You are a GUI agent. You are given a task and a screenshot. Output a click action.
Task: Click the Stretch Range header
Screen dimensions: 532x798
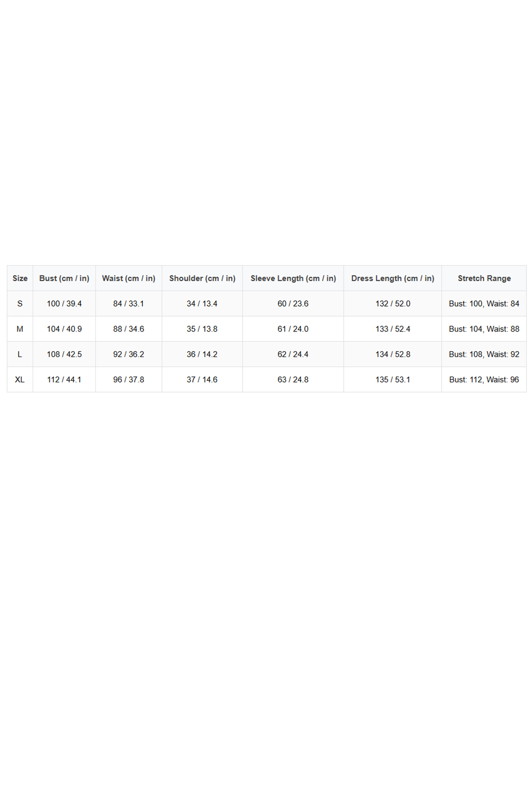pos(484,278)
